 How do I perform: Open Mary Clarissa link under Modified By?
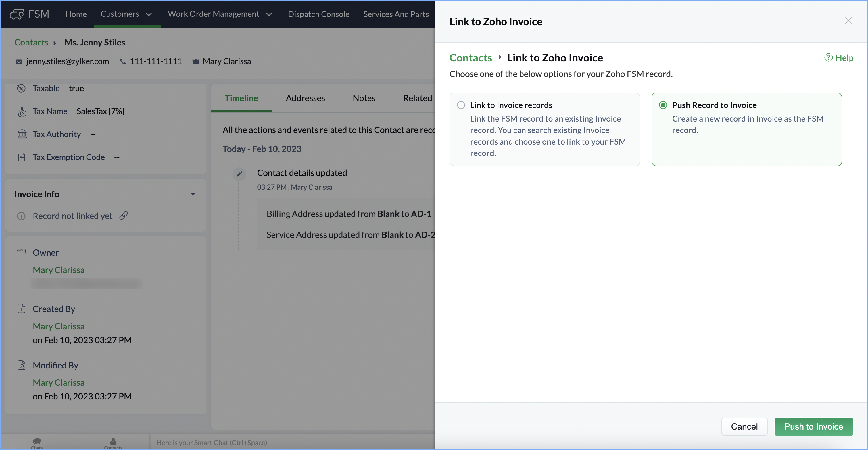pyautogui.click(x=58, y=382)
